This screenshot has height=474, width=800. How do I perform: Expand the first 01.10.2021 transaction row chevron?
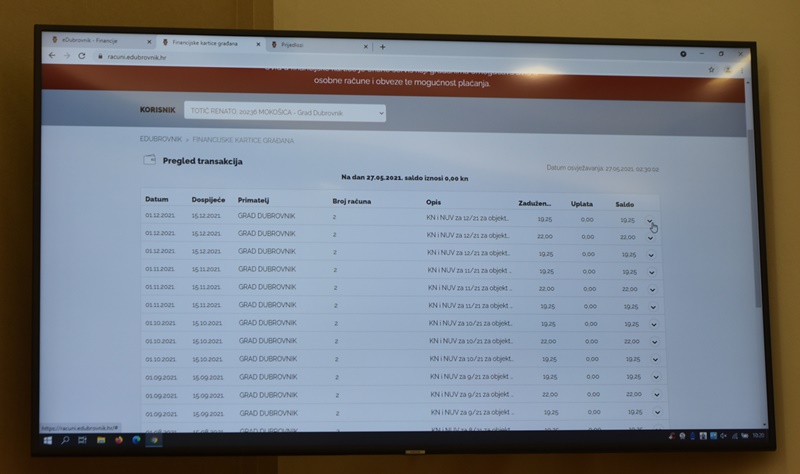click(654, 324)
